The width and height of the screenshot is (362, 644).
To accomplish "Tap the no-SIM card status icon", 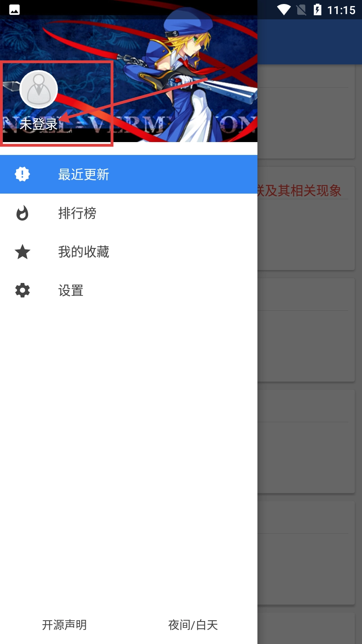I will click(301, 10).
